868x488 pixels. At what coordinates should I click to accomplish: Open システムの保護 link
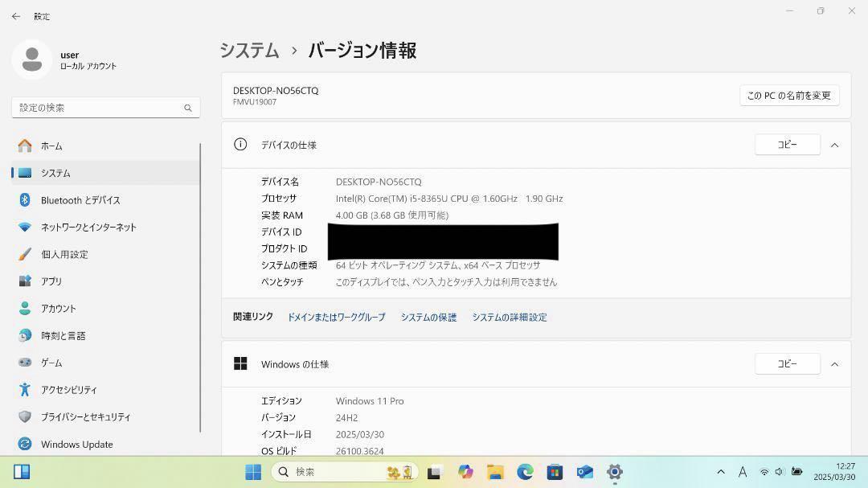click(428, 318)
